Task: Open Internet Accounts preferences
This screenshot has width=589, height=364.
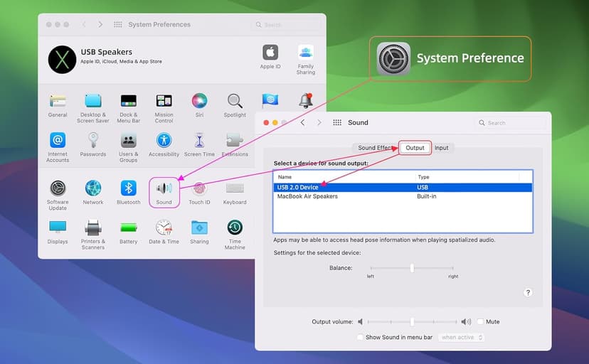Action: point(58,140)
